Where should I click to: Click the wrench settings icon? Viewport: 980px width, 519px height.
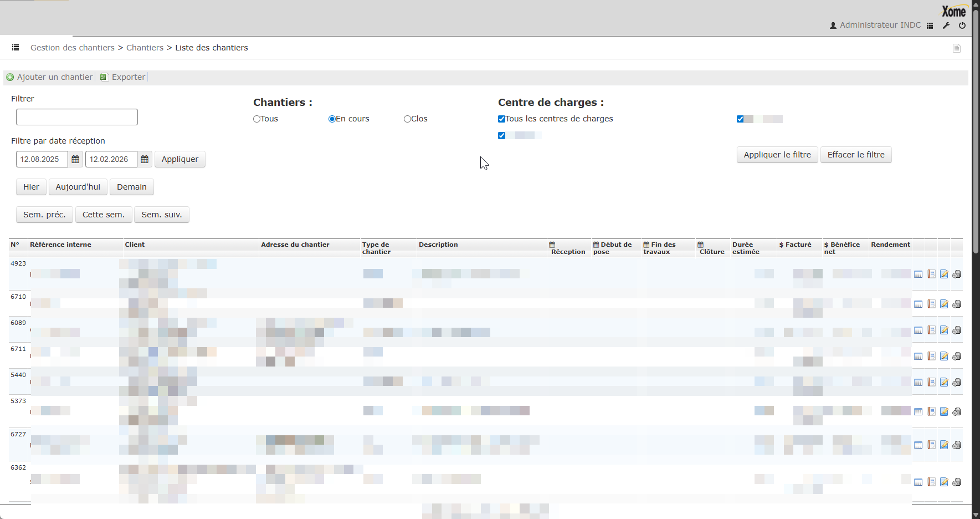tap(946, 26)
